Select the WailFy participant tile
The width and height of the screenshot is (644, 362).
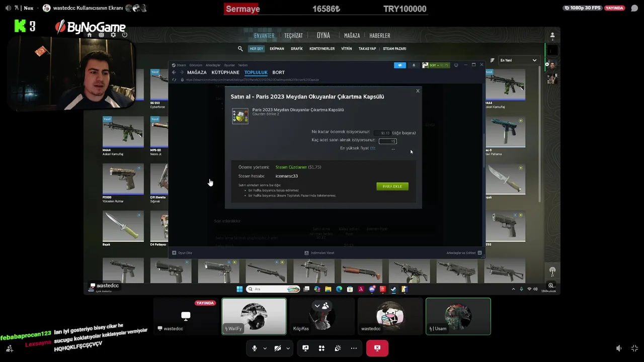(x=254, y=316)
